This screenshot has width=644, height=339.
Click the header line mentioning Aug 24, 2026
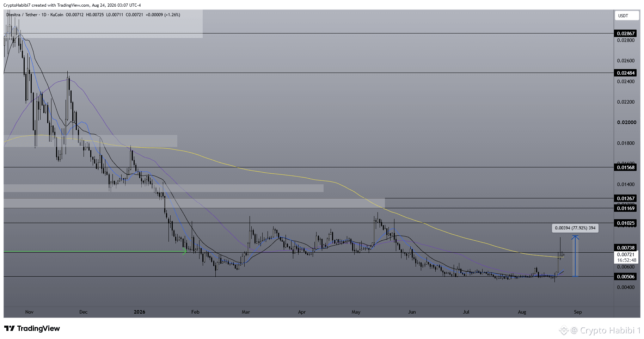[72, 5]
